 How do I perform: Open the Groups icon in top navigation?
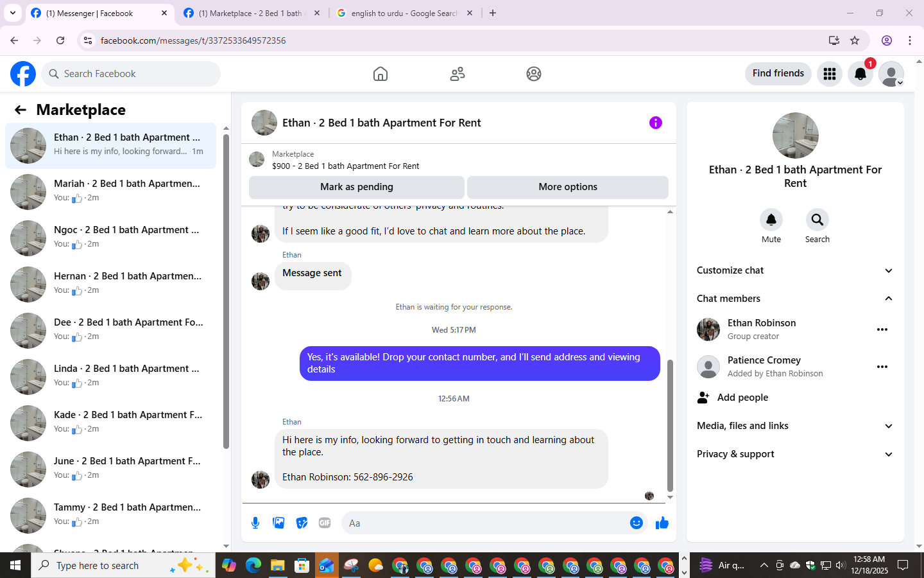(534, 74)
